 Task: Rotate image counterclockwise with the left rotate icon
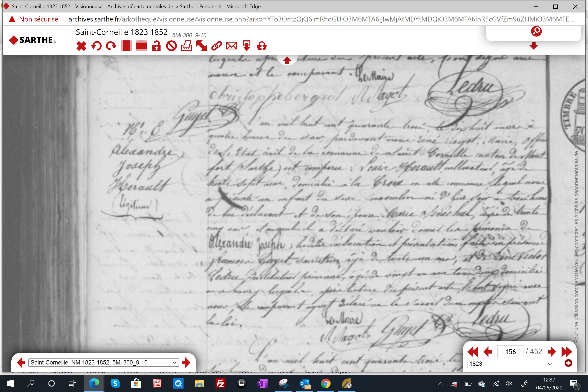coord(96,46)
